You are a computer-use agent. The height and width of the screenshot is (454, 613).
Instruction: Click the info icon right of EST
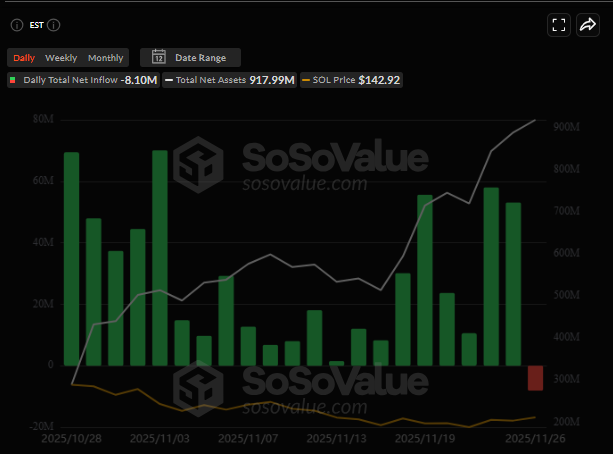tap(54, 25)
